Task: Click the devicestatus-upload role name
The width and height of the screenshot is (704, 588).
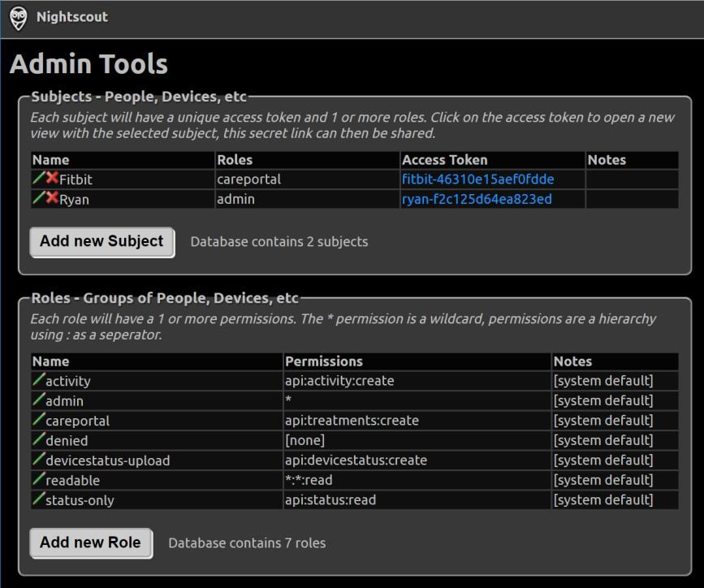Action: (108, 460)
